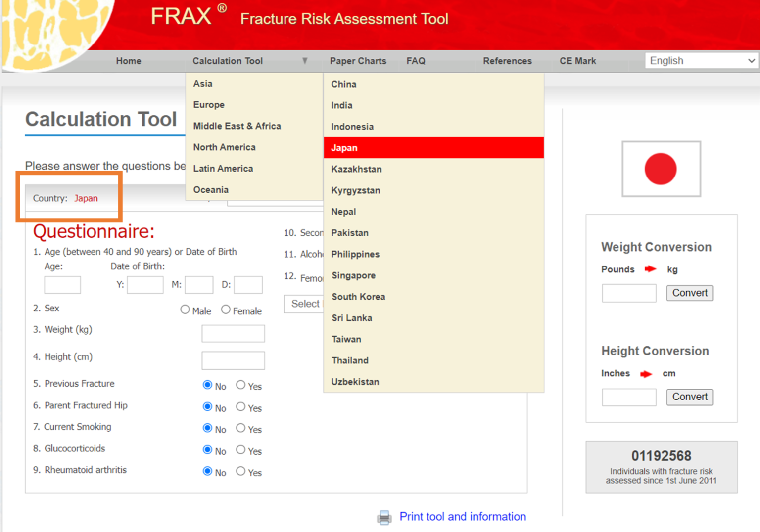Screen dimensions: 760x532
Task: Open the Print tool and information link
Action: 462,516
